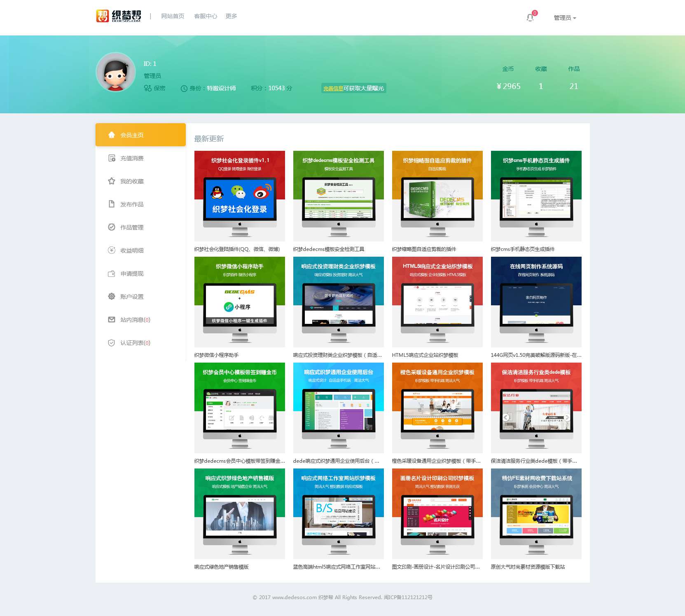The width and height of the screenshot is (685, 616).
Task: Click the footer 闽ICP备112121212号 text
Action: (408, 597)
